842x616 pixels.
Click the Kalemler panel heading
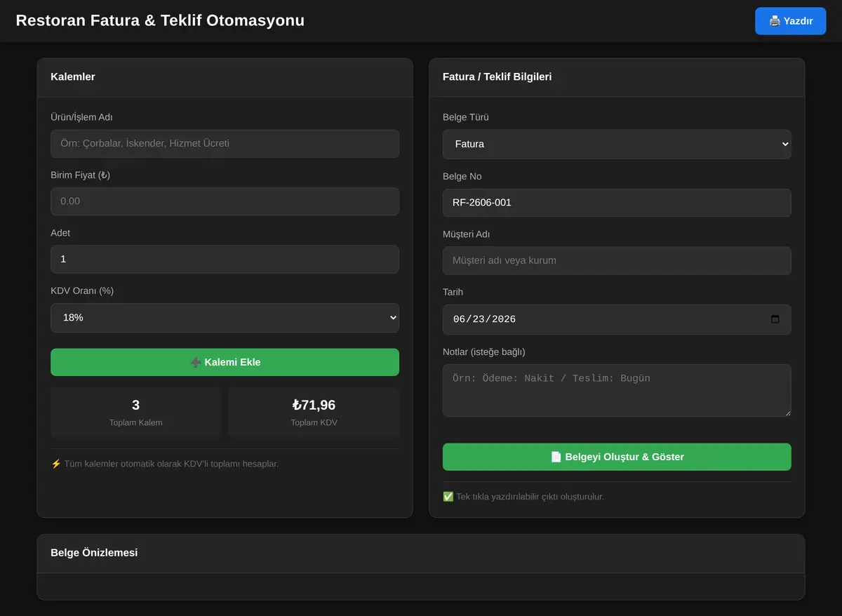[x=73, y=76]
